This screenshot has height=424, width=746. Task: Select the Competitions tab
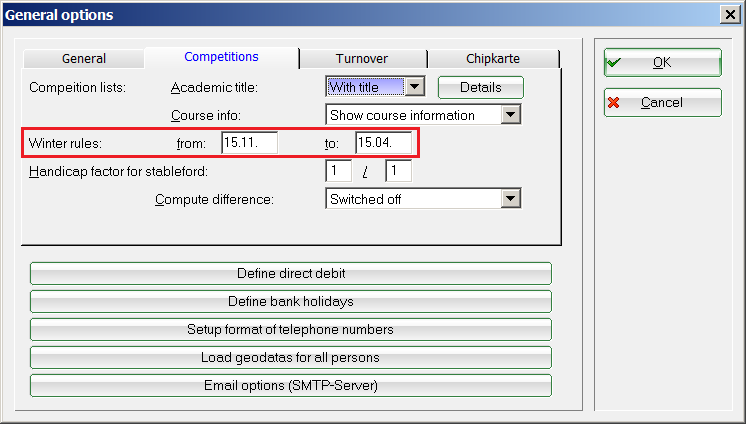click(221, 58)
